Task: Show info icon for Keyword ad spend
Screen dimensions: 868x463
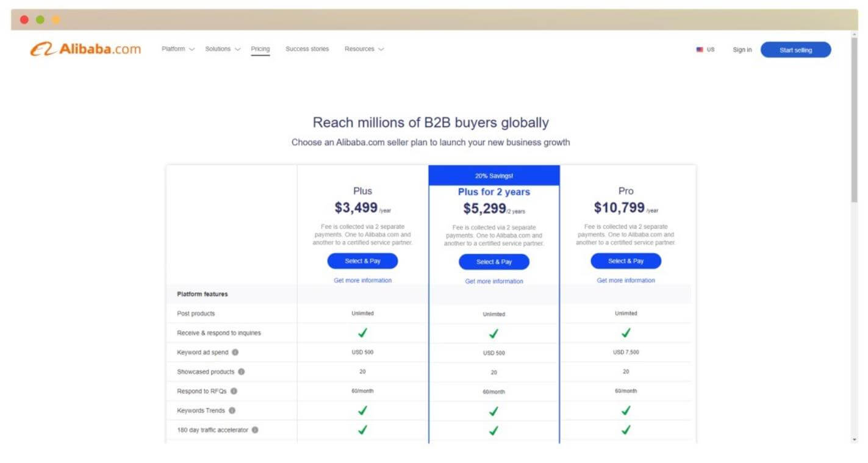Action: (x=235, y=352)
